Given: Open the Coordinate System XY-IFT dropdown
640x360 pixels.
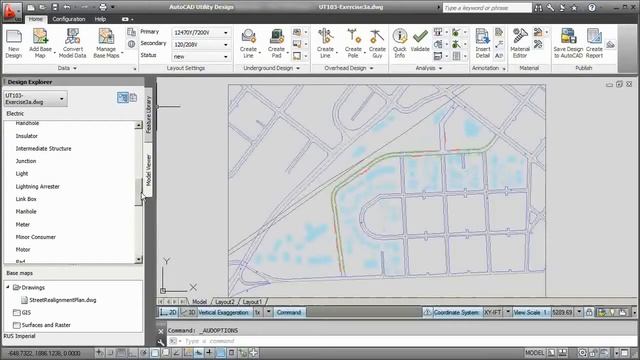Looking at the screenshot, I should click(508, 312).
